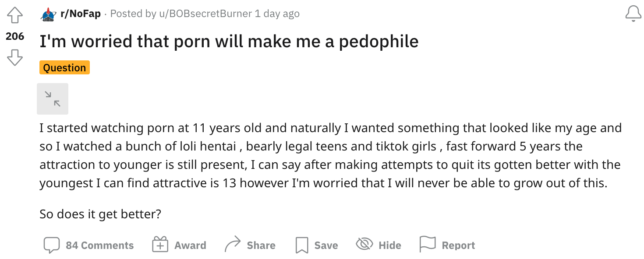This screenshot has height=259, width=644.
Task: Click the curved arrow Share icon
Action: 233,245
